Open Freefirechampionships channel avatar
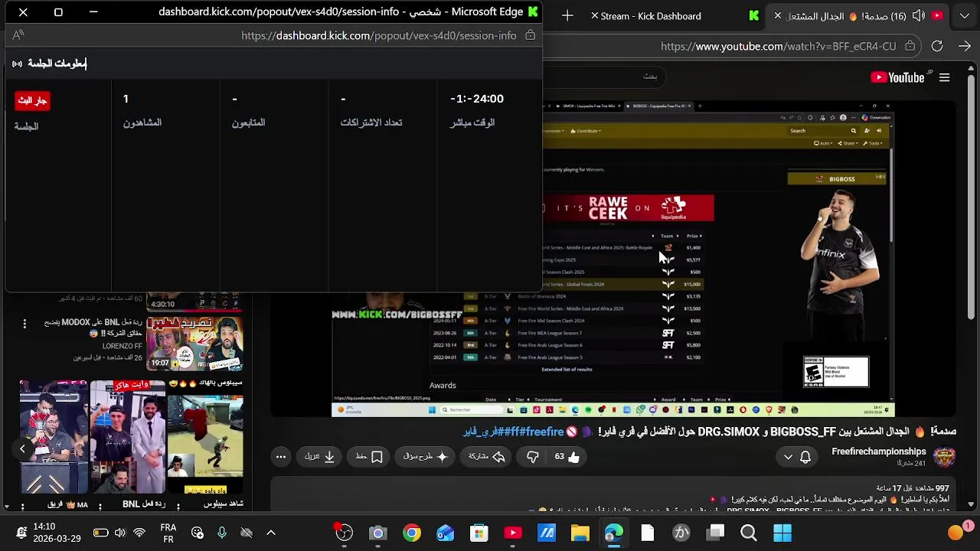The height and width of the screenshot is (551, 980). coord(944,457)
